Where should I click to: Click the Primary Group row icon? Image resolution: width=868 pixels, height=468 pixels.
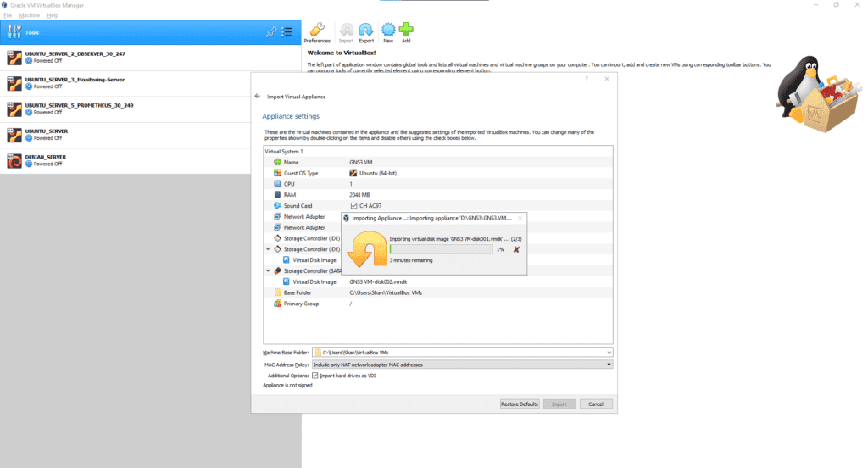coord(277,304)
